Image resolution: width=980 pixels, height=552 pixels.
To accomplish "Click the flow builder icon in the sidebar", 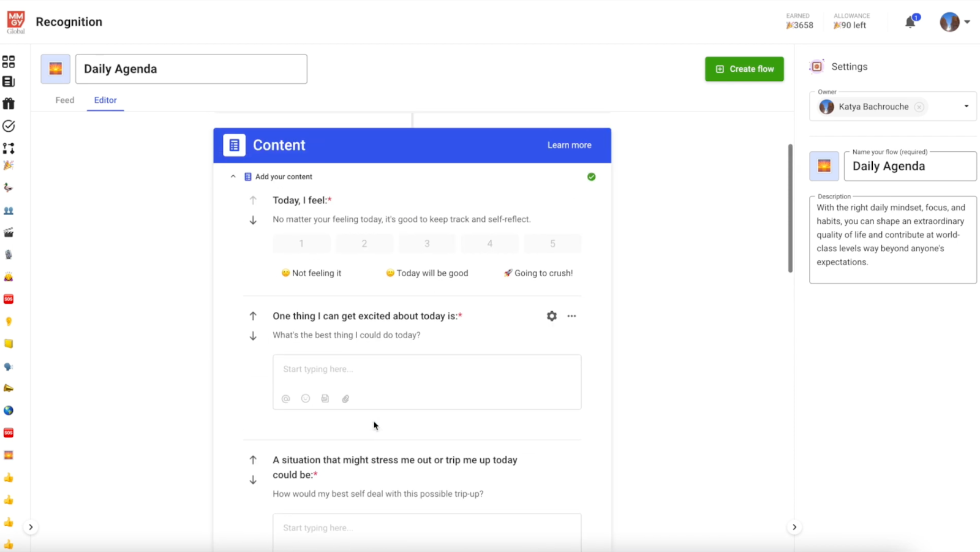I will click(9, 148).
